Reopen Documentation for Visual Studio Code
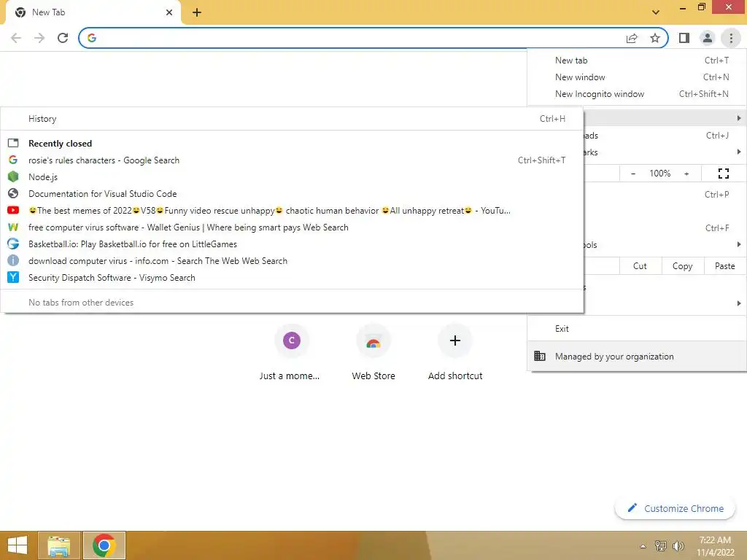 [x=292, y=194]
